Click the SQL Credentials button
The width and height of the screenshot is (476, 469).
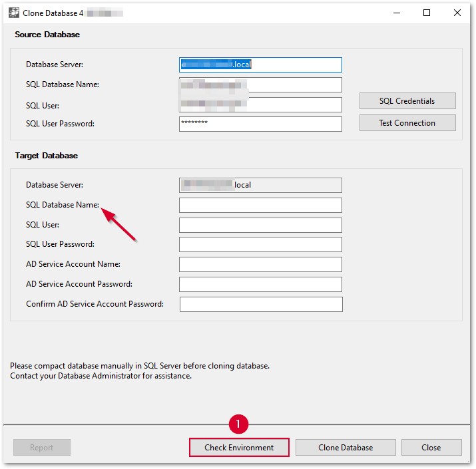click(407, 100)
